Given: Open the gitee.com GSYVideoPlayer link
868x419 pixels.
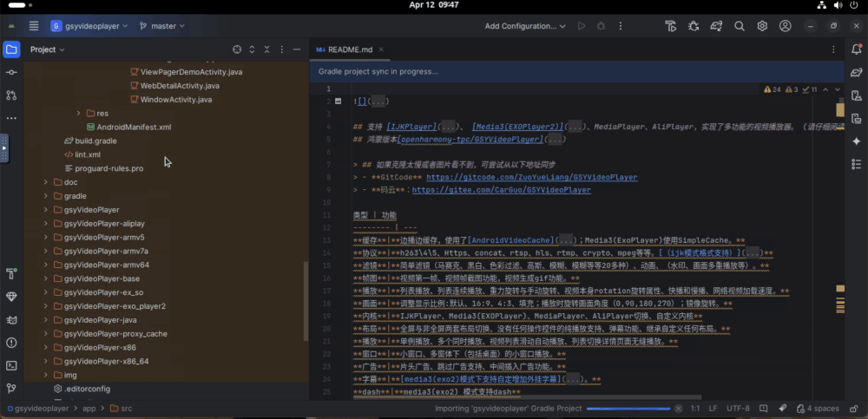Looking at the screenshot, I should click(502, 190).
